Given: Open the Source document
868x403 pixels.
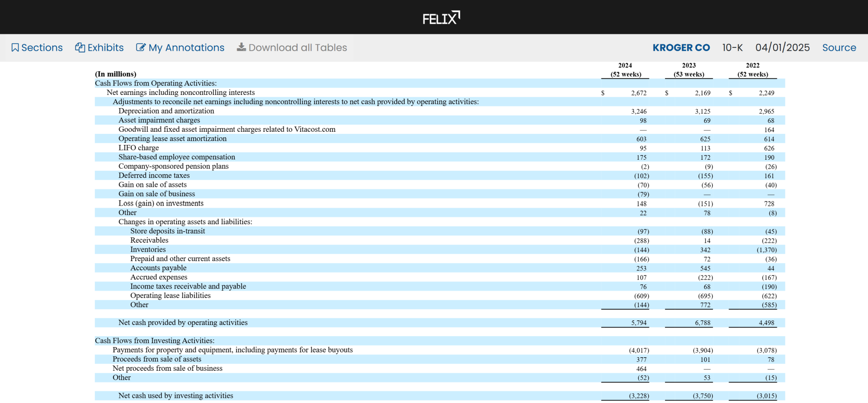Looking at the screenshot, I should [839, 47].
